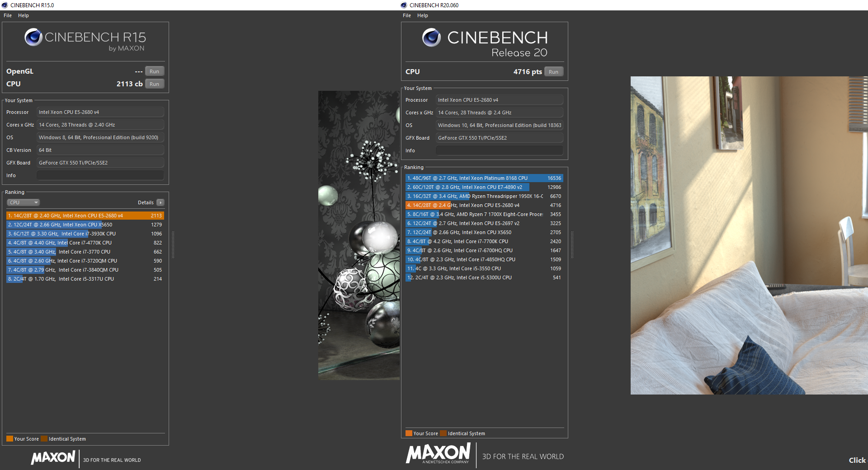Select R15 ranking row 'Intel Xeon CPU X5650' 1279
This screenshot has width=868, height=470.
(x=85, y=225)
